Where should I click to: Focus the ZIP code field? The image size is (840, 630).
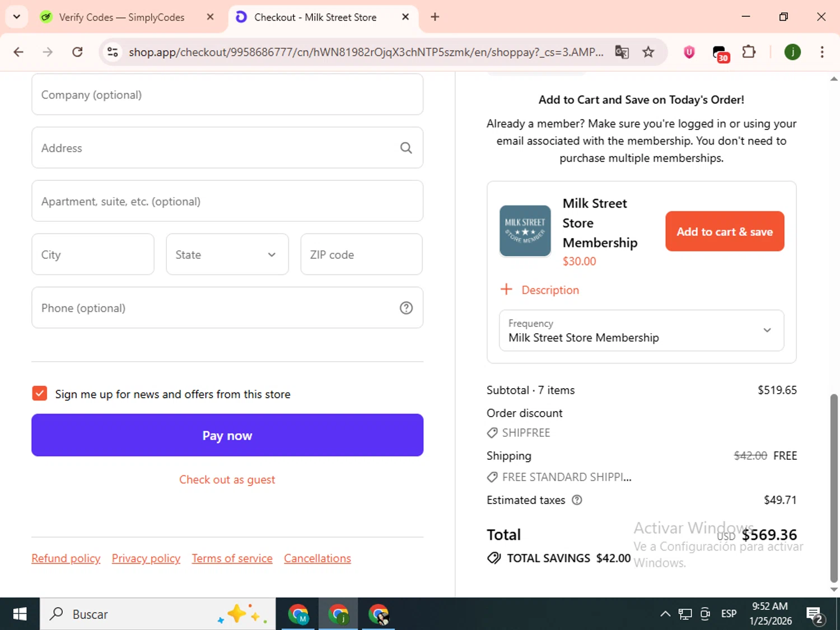point(361,254)
